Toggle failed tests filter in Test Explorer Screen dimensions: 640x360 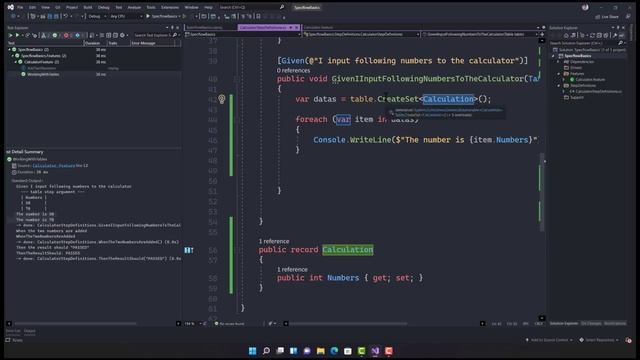(x=66, y=36)
